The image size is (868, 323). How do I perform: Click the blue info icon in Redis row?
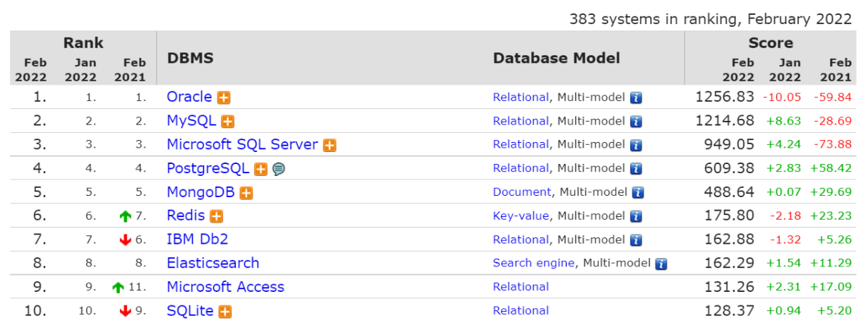pyautogui.click(x=636, y=216)
